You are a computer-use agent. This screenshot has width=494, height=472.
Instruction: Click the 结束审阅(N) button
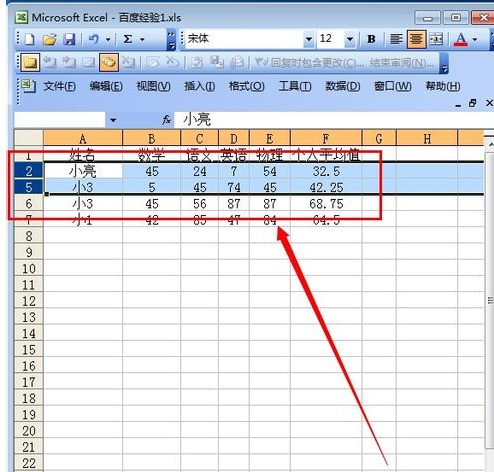[402, 62]
